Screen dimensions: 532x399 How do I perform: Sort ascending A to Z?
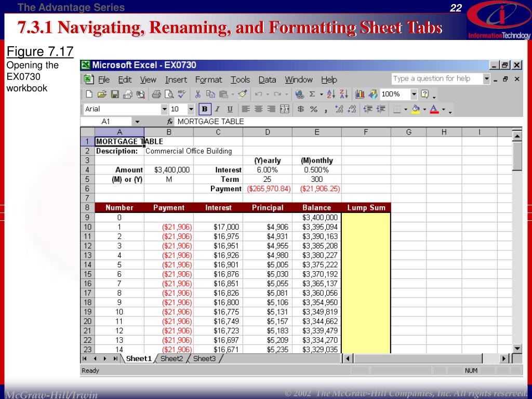click(x=331, y=95)
